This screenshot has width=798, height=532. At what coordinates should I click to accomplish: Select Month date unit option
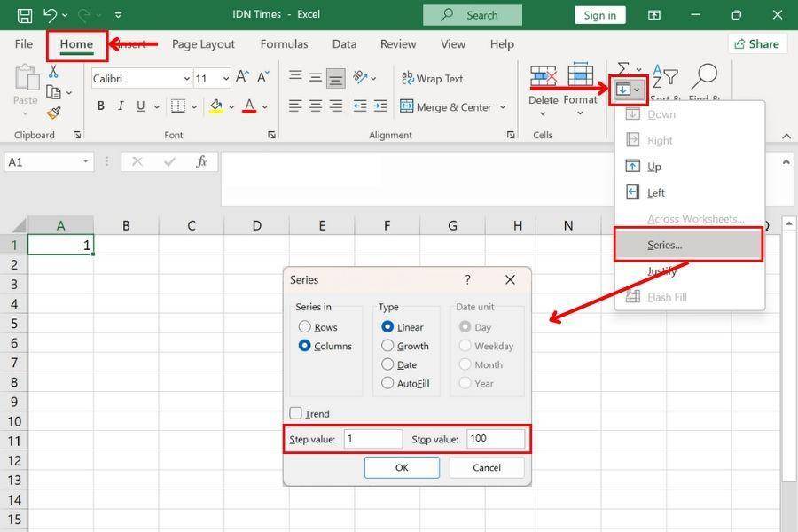click(465, 364)
